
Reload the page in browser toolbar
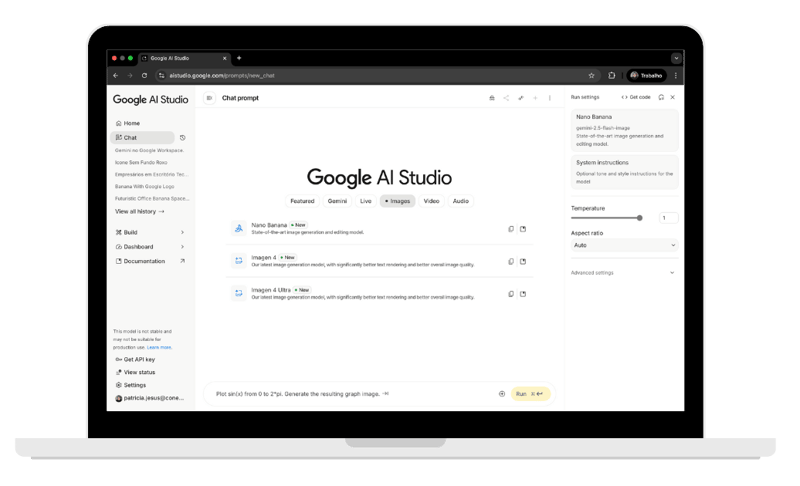(x=144, y=75)
